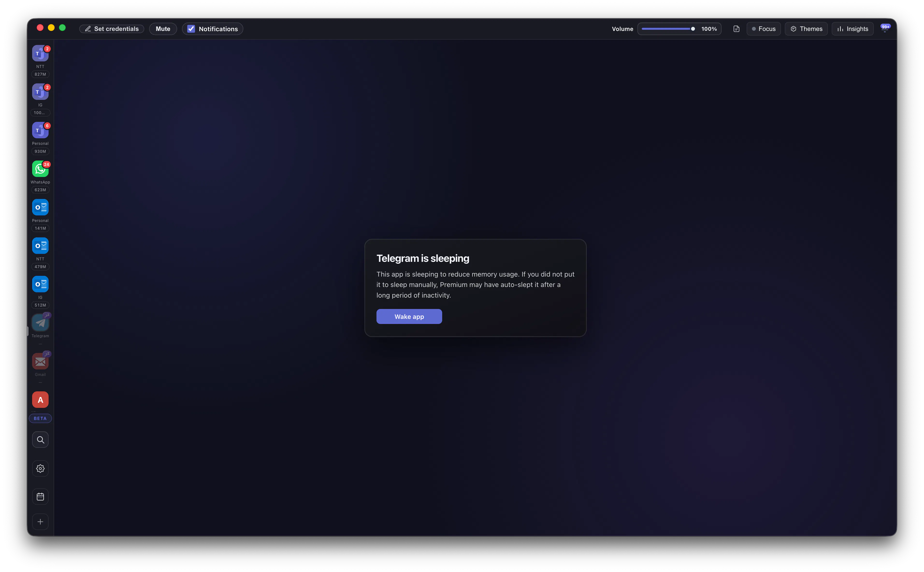Image resolution: width=924 pixels, height=572 pixels.
Task: Open the IG Teams app in sidebar
Action: [x=40, y=92]
